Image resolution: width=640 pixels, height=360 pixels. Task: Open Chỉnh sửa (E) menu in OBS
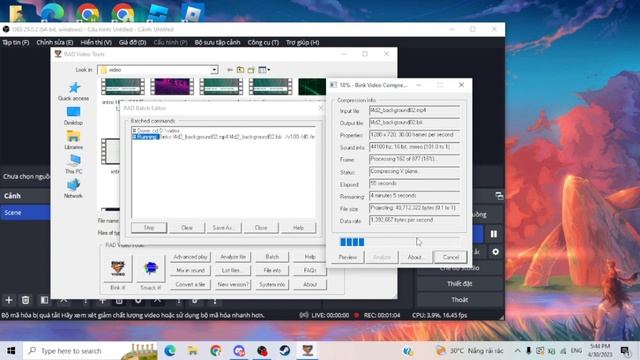55,42
